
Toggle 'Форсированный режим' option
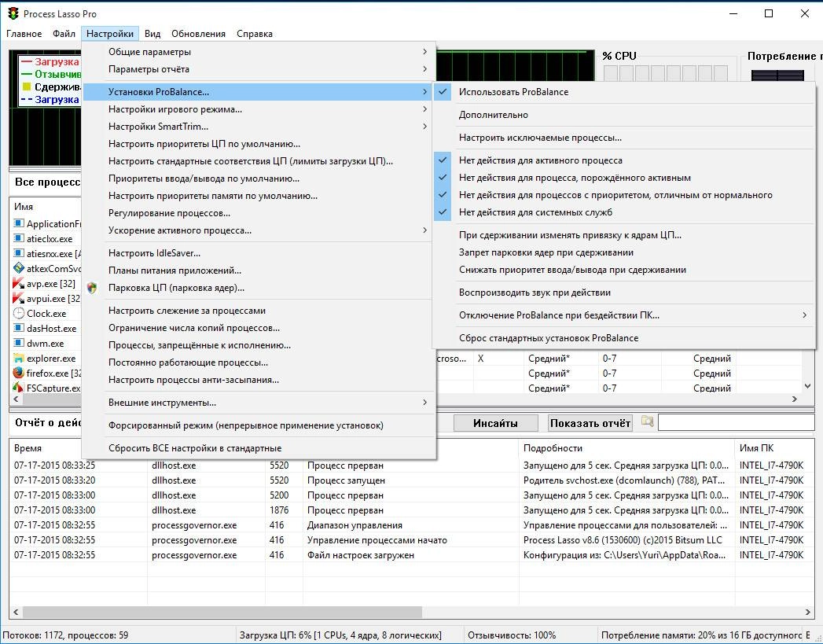259,425
